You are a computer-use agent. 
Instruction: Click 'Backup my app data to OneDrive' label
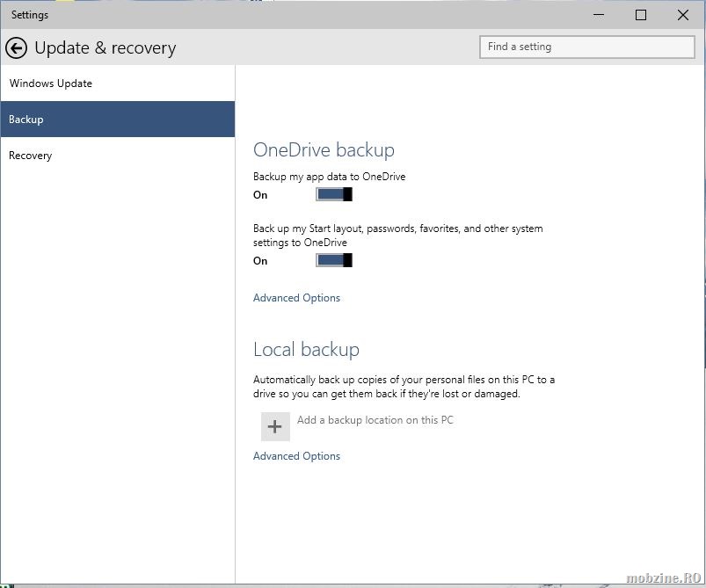click(x=329, y=177)
